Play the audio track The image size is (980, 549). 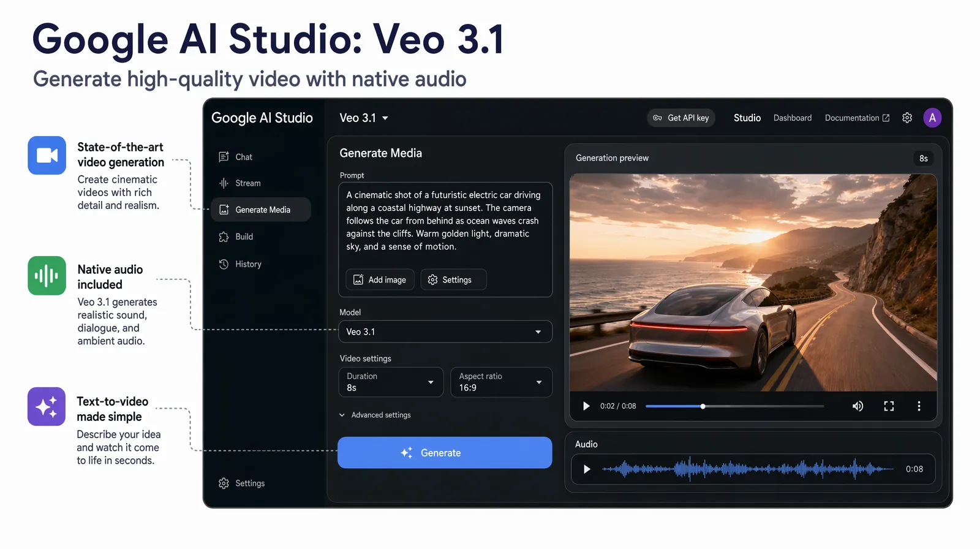[x=587, y=469]
